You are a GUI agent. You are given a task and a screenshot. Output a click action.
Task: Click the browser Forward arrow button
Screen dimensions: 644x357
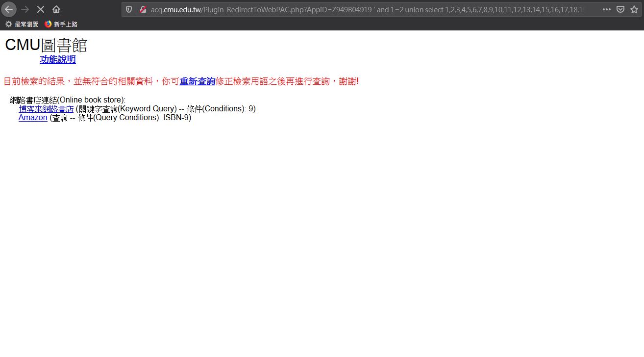point(25,9)
